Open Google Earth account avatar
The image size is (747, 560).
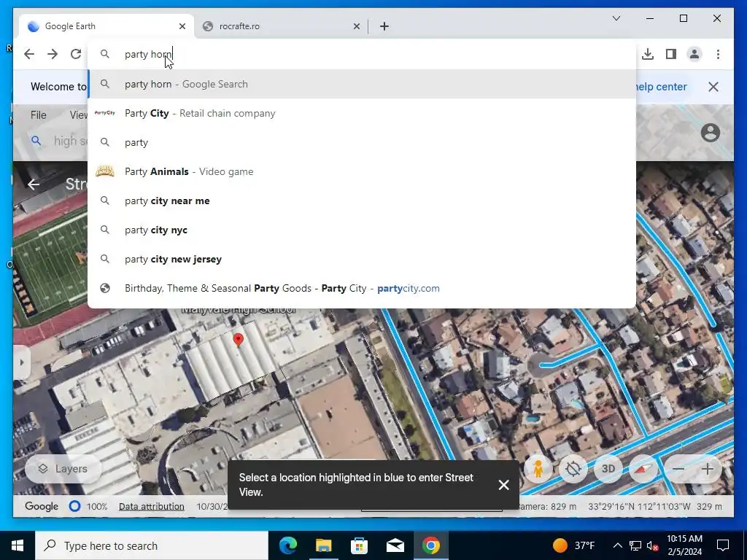click(711, 133)
